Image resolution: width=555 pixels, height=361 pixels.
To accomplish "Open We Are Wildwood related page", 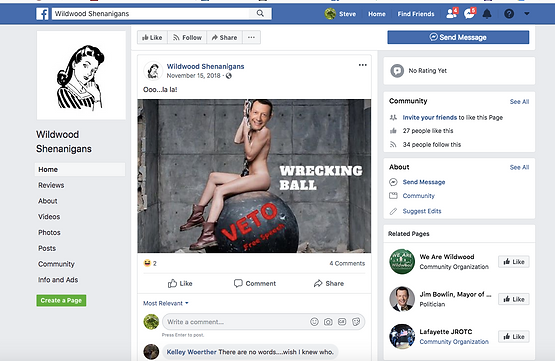I will click(447, 257).
